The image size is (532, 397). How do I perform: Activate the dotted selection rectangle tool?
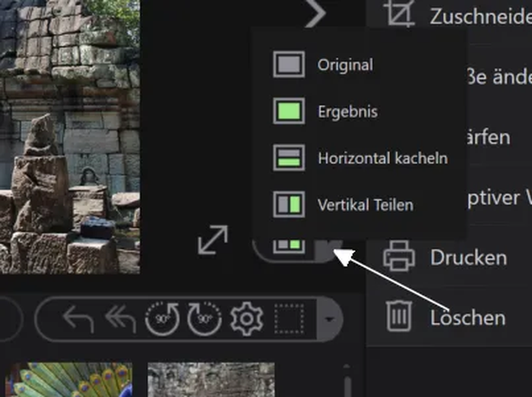point(289,319)
